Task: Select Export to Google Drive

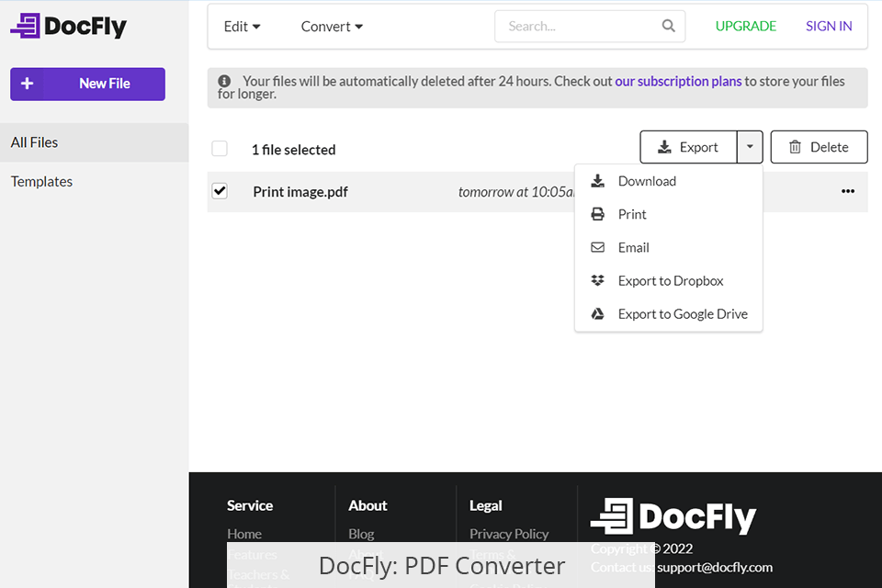Action: pyautogui.click(x=668, y=313)
